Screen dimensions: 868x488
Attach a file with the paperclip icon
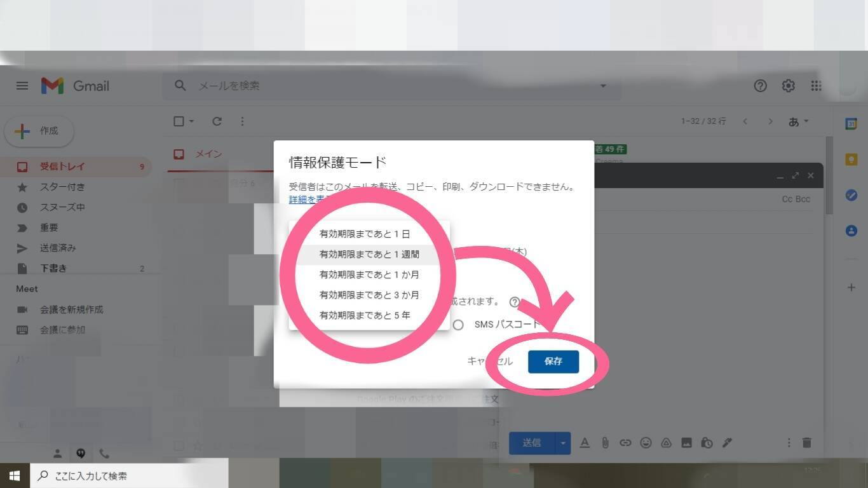pos(605,443)
